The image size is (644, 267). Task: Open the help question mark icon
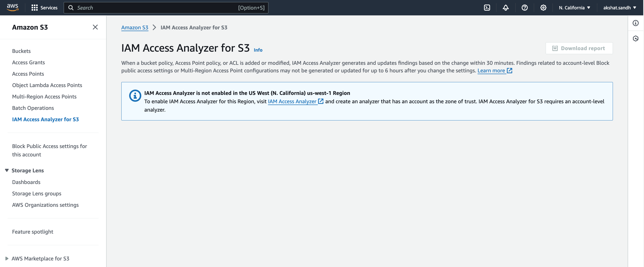(524, 8)
